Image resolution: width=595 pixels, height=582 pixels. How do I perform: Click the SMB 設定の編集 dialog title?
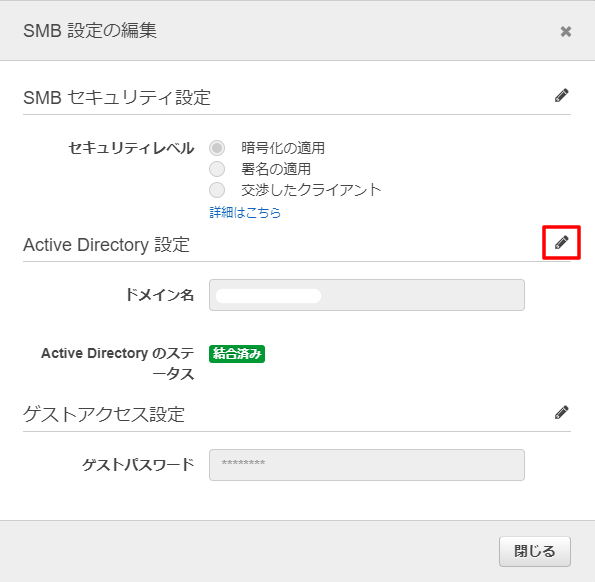coord(90,30)
